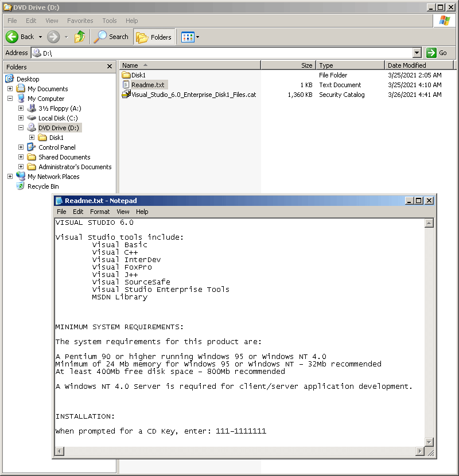The image size is (459, 476).
Task: Open the Views icon menu
Action: click(x=188, y=37)
